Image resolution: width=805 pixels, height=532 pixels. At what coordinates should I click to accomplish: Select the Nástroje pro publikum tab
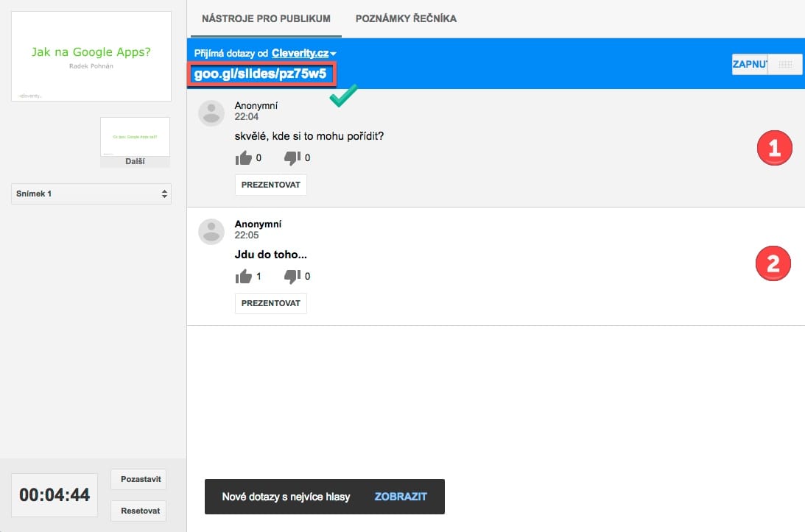point(266,18)
